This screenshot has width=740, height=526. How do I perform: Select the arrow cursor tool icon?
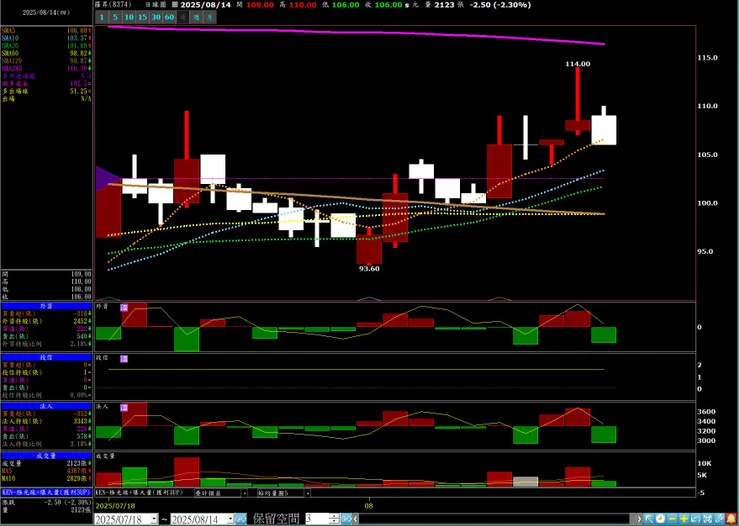[x=649, y=519]
